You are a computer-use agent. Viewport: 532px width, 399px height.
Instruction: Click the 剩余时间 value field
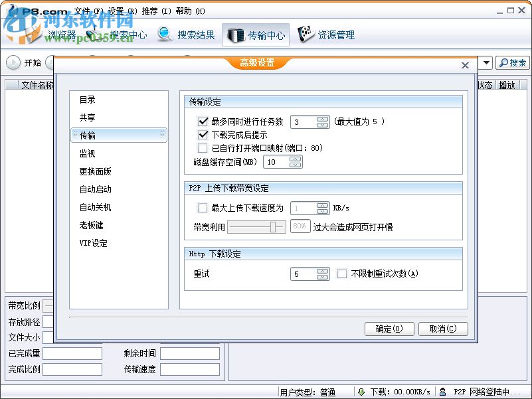[190, 353]
